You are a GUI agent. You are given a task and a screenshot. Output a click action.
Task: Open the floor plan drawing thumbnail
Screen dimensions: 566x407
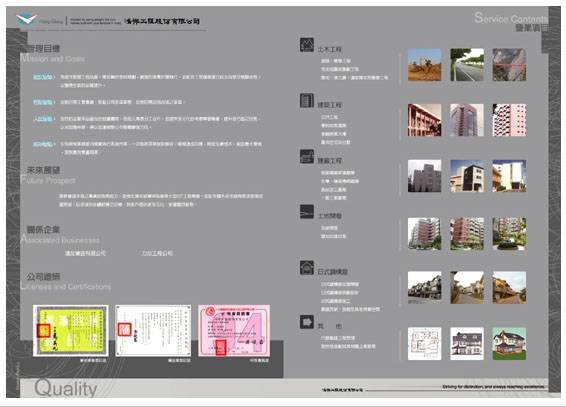(x=424, y=344)
